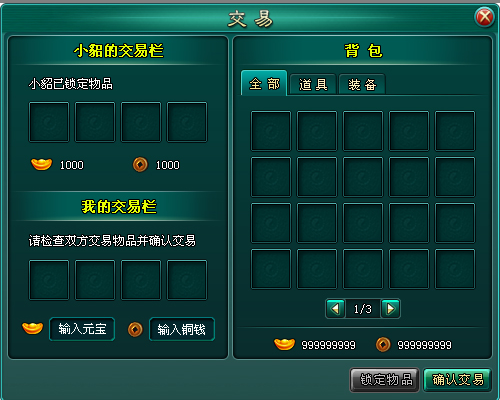Click 小貂's offered copper coin icon

[x=140, y=165]
